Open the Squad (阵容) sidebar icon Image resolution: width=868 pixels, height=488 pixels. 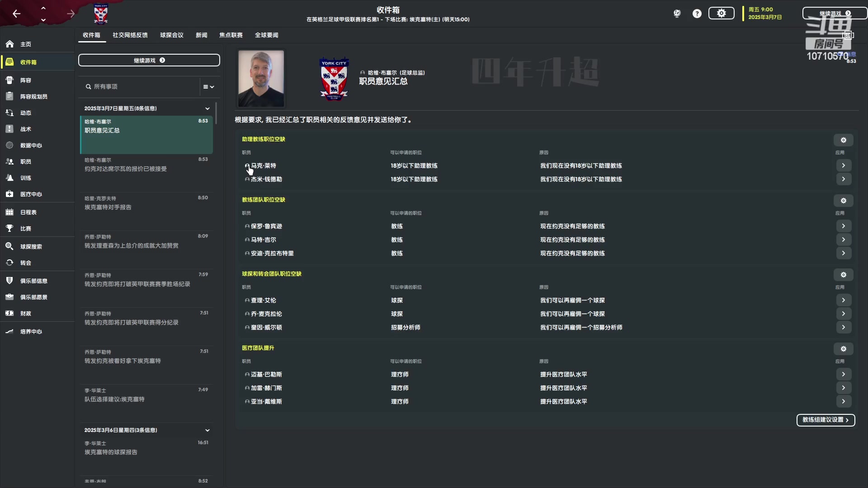click(9, 80)
